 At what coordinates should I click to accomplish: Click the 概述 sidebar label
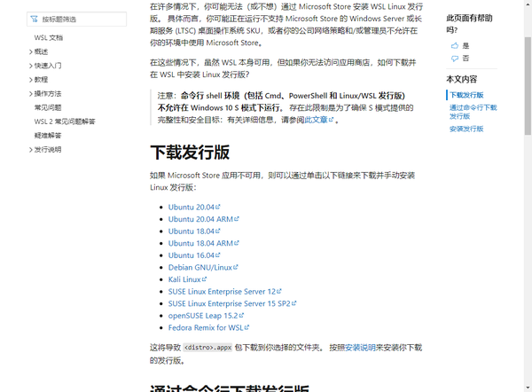41,51
